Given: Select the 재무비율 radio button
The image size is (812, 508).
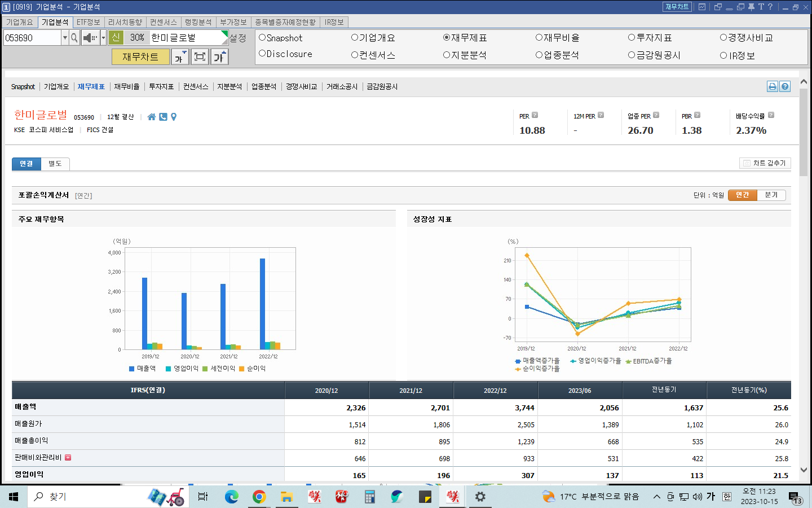Looking at the screenshot, I should [x=539, y=37].
